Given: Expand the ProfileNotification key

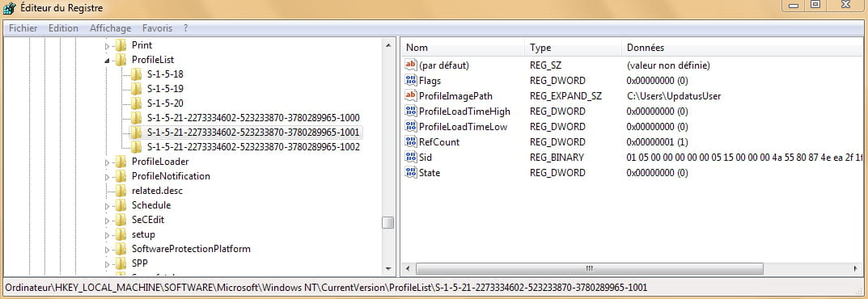Looking at the screenshot, I should [108, 176].
